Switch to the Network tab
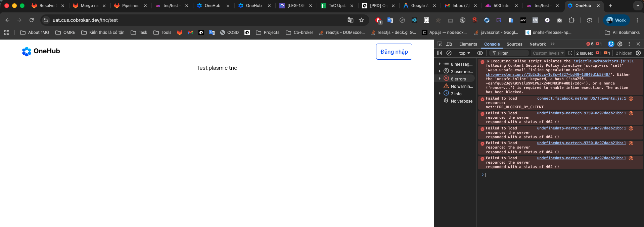Screen dimensions: 644x227 click(537, 44)
